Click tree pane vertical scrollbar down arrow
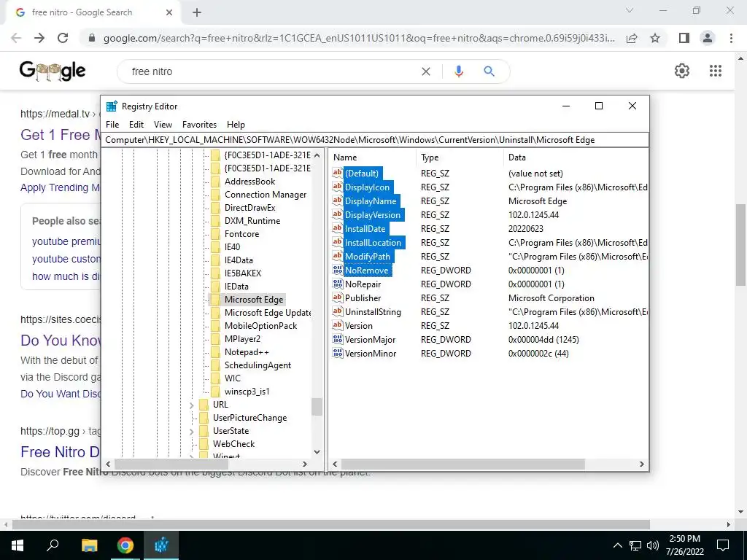This screenshot has height=560, width=747. (317, 452)
